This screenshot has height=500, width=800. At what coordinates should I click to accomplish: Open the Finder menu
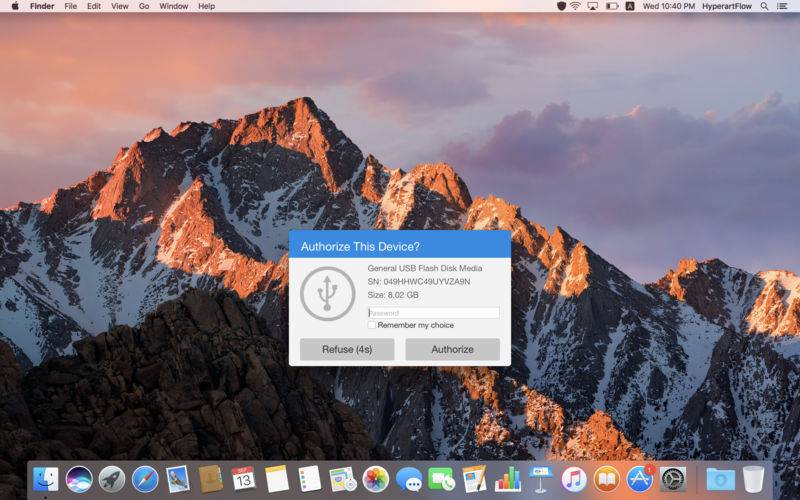[x=42, y=6]
